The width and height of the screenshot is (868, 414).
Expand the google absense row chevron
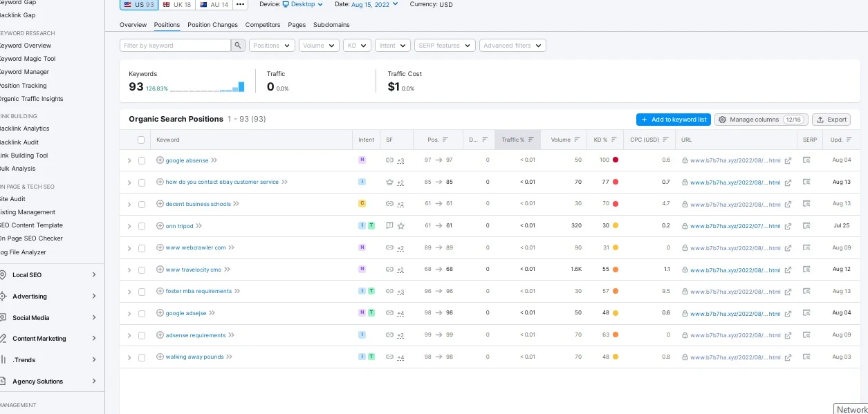129,160
